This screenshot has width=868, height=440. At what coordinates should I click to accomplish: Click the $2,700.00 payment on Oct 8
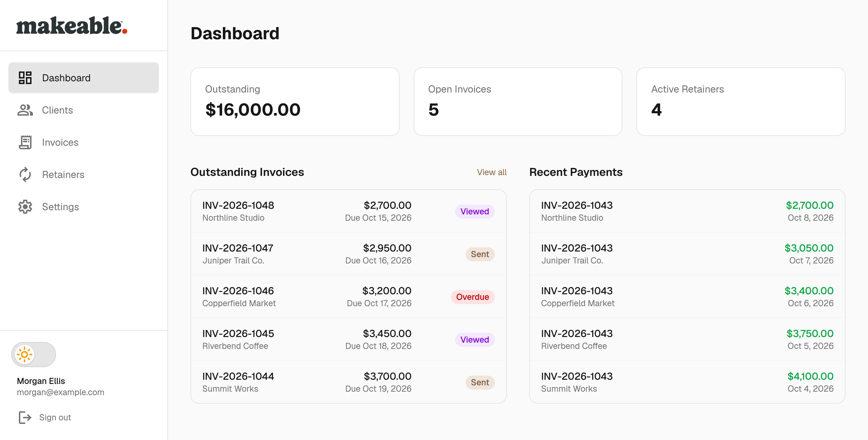[x=809, y=205]
